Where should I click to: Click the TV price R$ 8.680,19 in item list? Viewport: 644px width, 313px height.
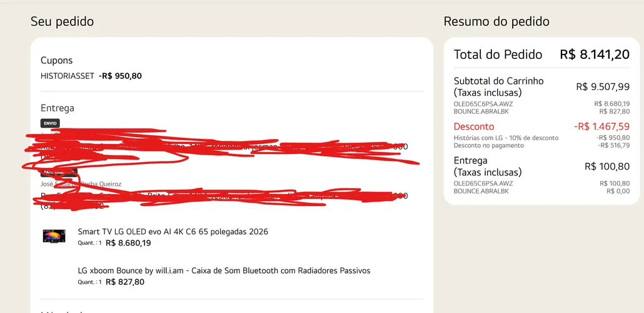tap(128, 243)
